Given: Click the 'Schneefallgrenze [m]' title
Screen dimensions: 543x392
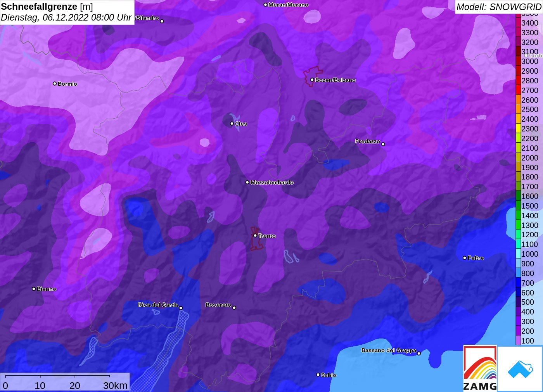Looking at the screenshot, I should [x=47, y=7].
